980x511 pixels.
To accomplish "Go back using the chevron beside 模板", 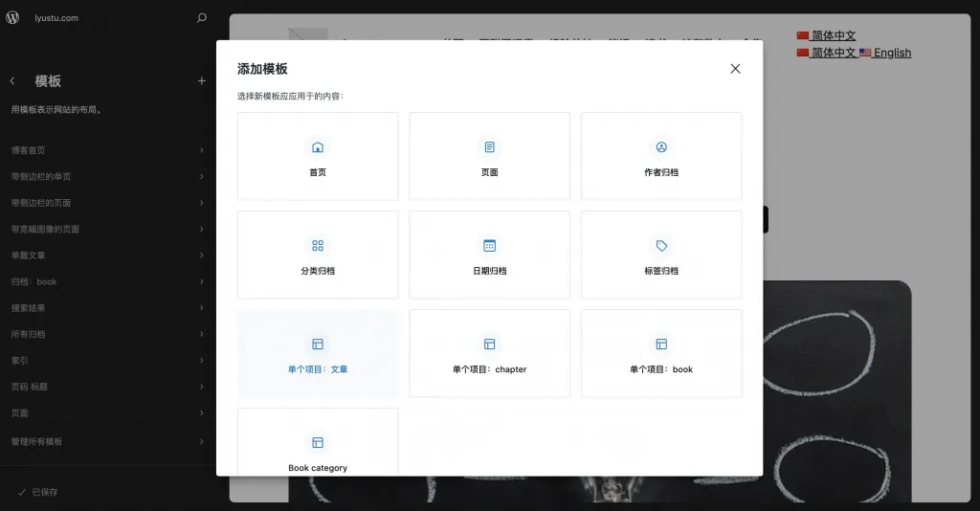I will [x=12, y=81].
